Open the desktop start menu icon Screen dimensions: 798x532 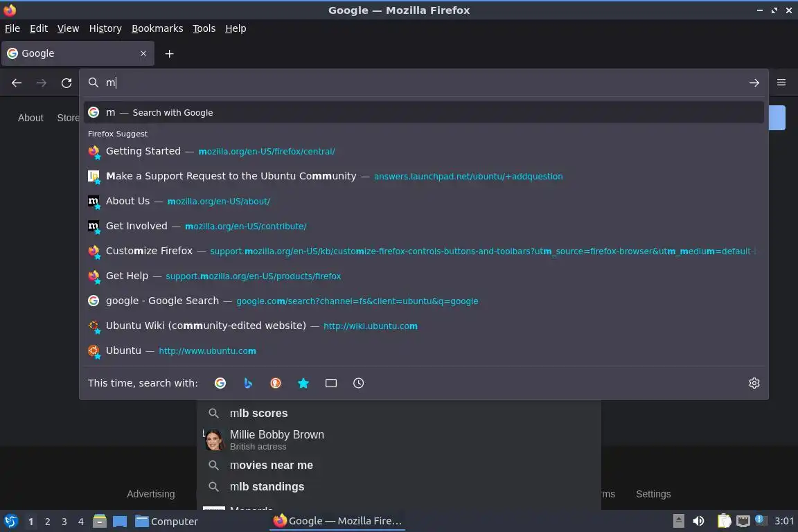point(10,522)
